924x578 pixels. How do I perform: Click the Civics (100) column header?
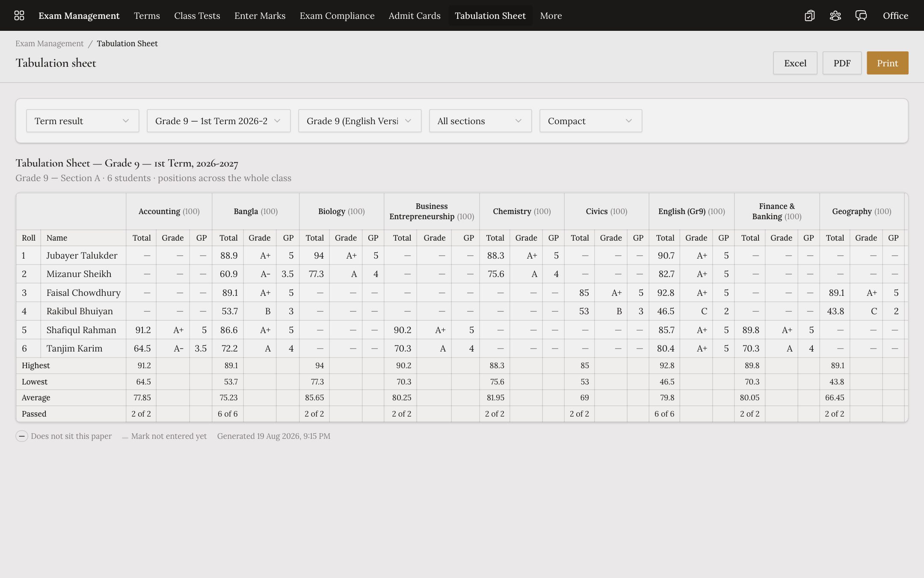click(x=607, y=211)
